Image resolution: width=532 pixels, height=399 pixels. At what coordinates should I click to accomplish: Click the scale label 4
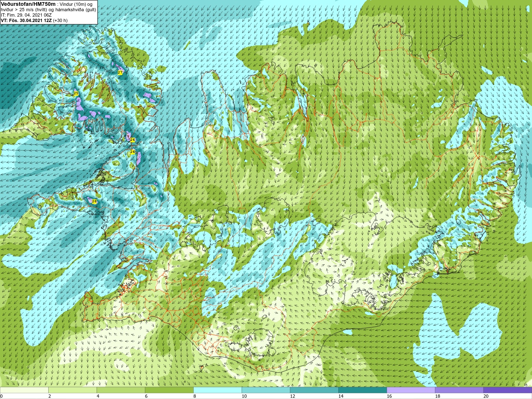tap(98, 396)
